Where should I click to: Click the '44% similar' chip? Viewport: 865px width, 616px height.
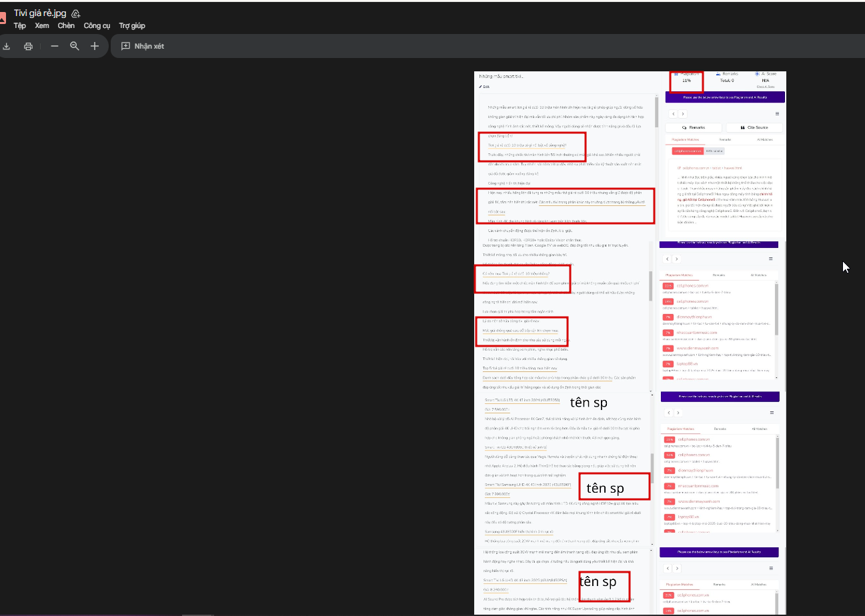pyautogui.click(x=714, y=151)
